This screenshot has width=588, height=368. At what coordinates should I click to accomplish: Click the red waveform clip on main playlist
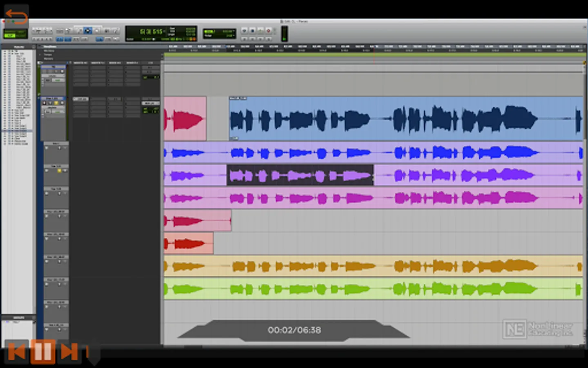[185, 119]
